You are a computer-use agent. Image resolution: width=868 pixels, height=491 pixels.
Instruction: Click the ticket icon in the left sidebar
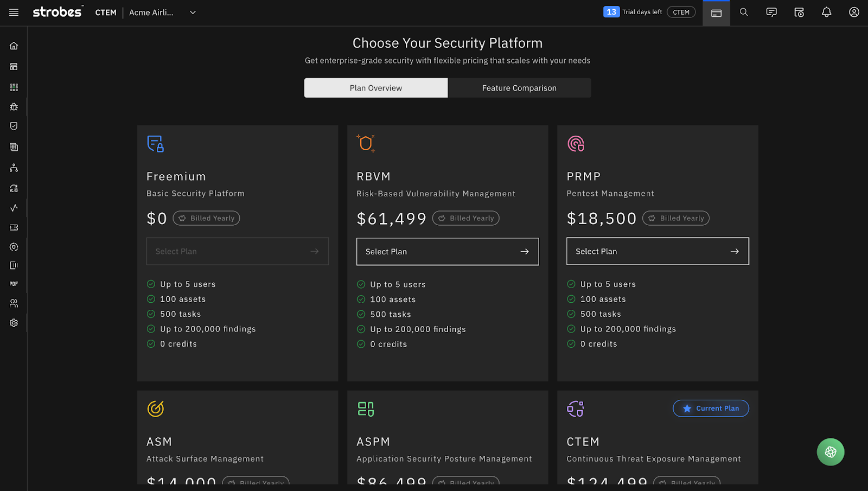[14, 227]
